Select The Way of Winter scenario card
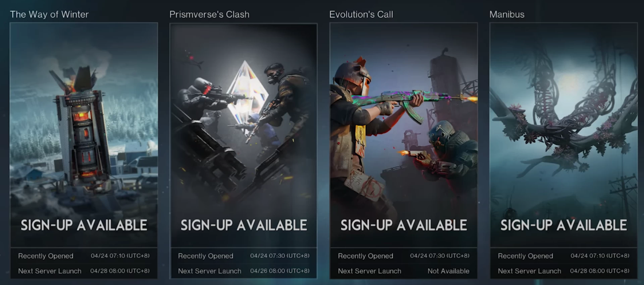The width and height of the screenshot is (644, 285). [x=84, y=150]
